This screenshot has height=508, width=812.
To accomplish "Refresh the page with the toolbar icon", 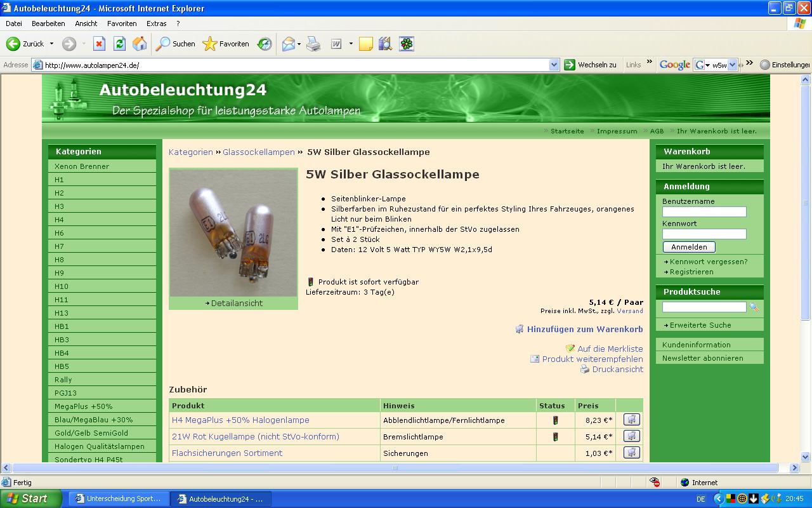I will pos(119,44).
